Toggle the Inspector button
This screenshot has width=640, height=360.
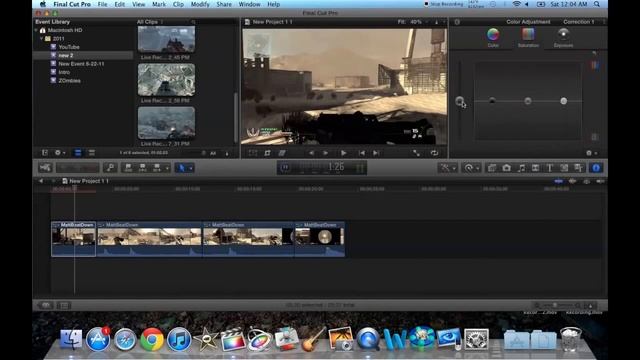click(x=596, y=168)
